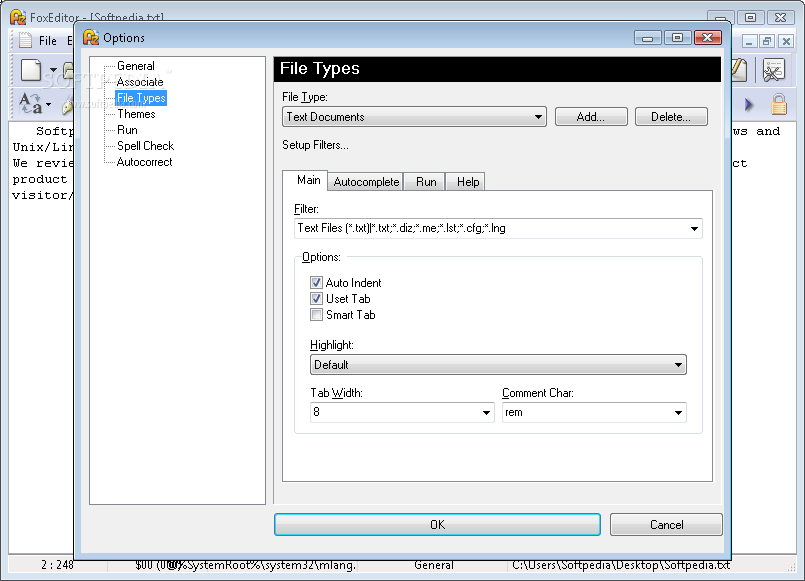Screen dimensions: 805x581
Task: Click the notepad pencil icon in toolbar
Action: click(x=739, y=70)
